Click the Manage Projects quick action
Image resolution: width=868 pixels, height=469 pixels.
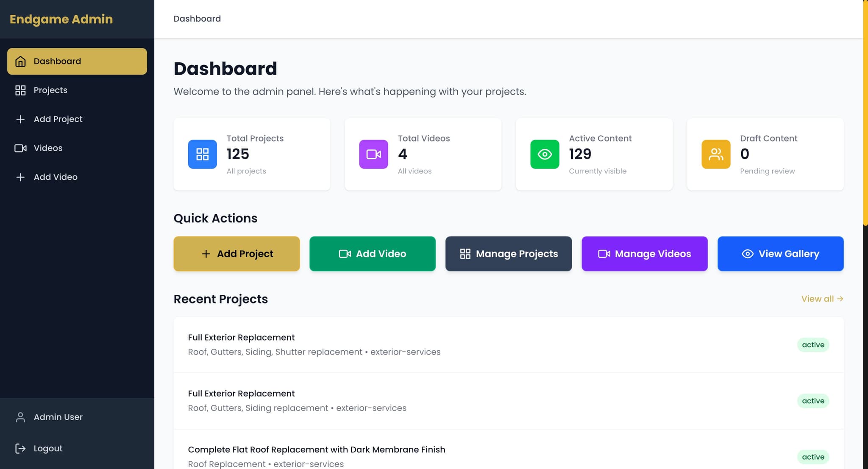(x=508, y=254)
